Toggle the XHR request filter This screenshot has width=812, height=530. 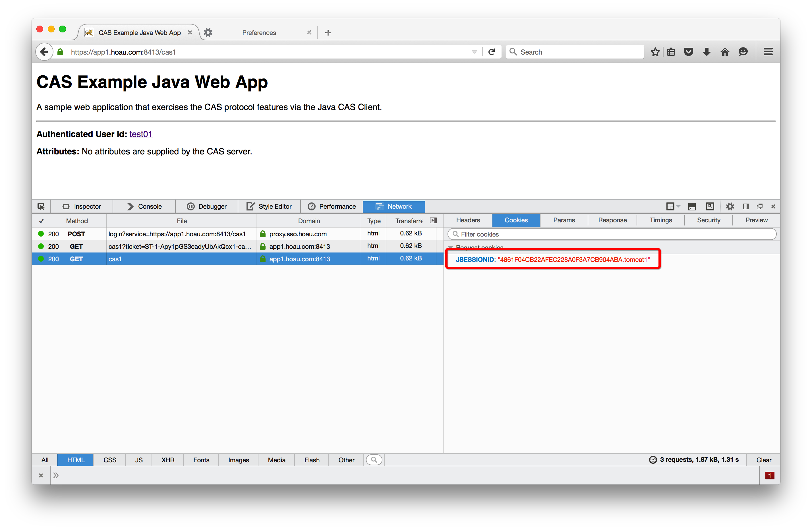(168, 460)
